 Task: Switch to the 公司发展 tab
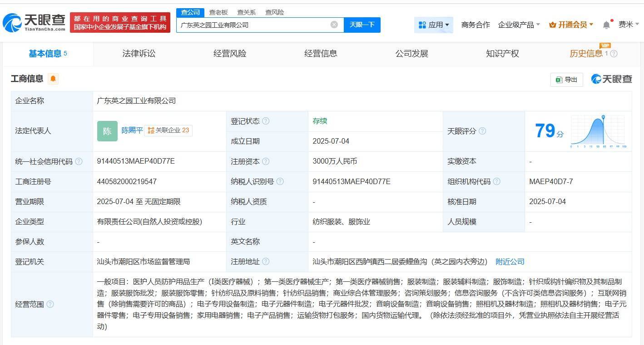(x=411, y=54)
